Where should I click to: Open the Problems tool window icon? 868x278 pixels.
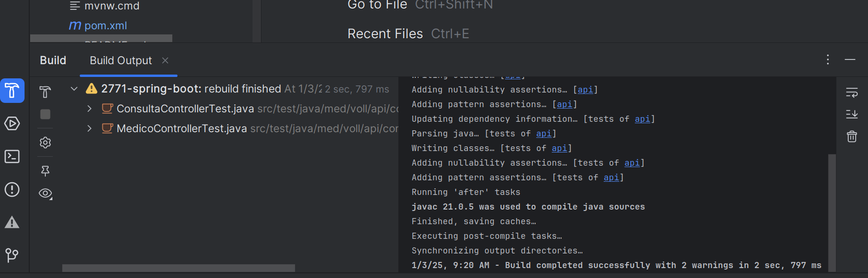(12, 189)
